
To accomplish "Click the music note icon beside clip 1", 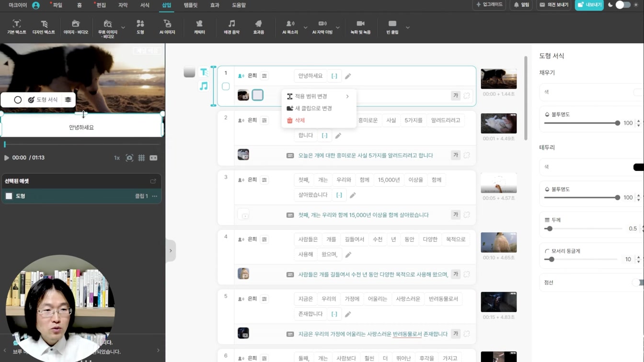I will click(204, 86).
